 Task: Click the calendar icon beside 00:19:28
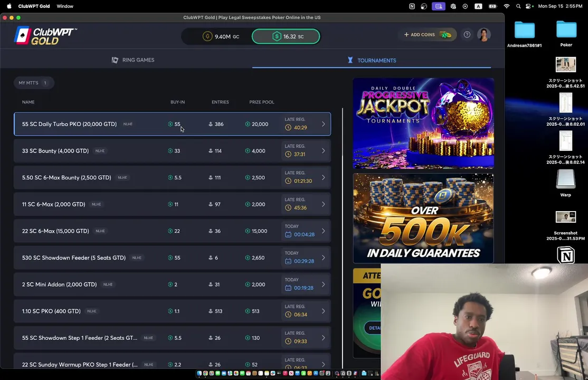(x=288, y=288)
